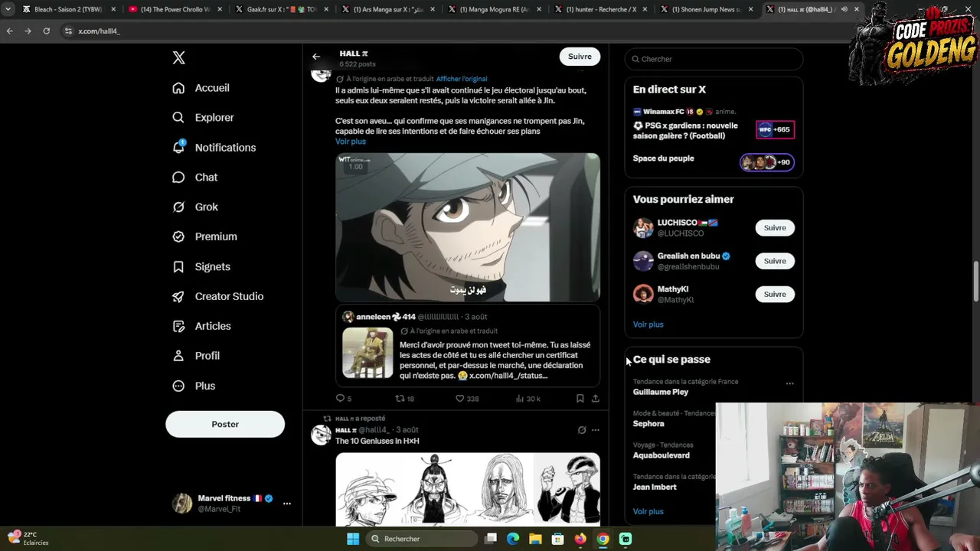Switch to Manga Mogura RE tab
980x551 pixels.
coord(494,9)
